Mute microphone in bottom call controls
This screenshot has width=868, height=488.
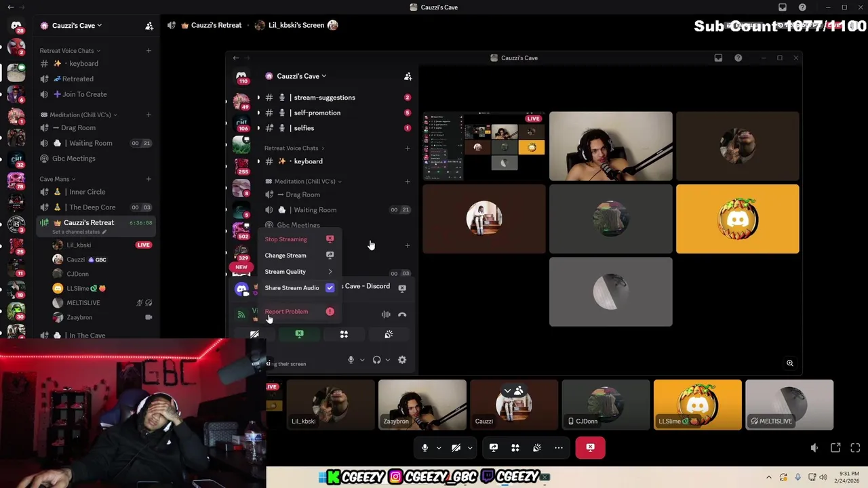click(425, 447)
